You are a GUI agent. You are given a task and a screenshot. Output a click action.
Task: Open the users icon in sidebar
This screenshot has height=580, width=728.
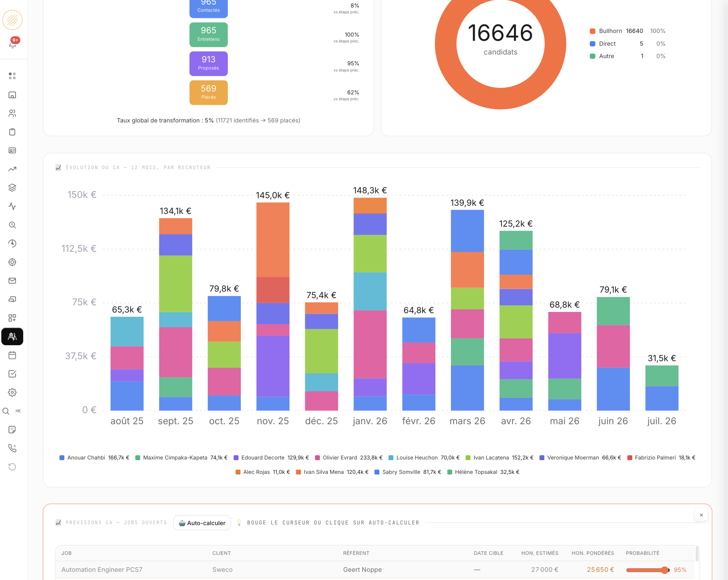(x=12, y=113)
